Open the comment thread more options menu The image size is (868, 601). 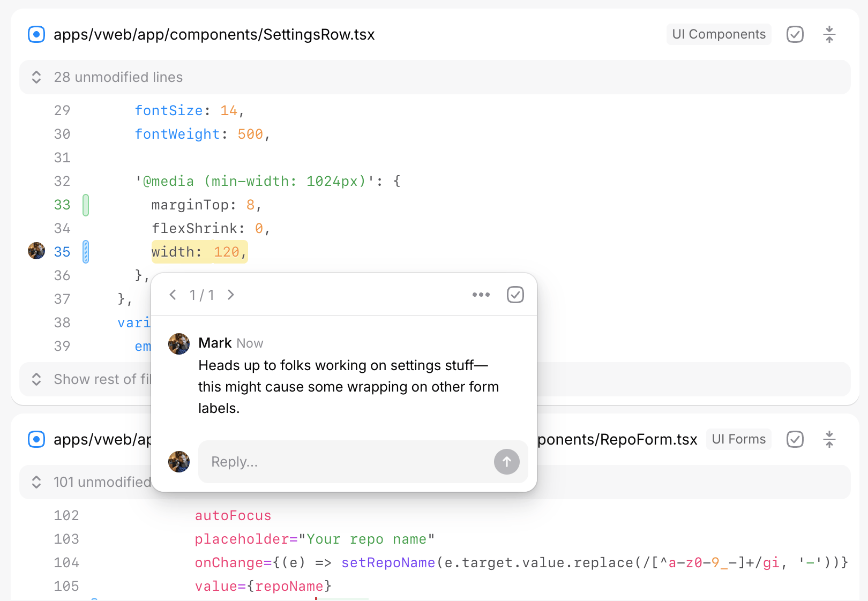tap(481, 295)
